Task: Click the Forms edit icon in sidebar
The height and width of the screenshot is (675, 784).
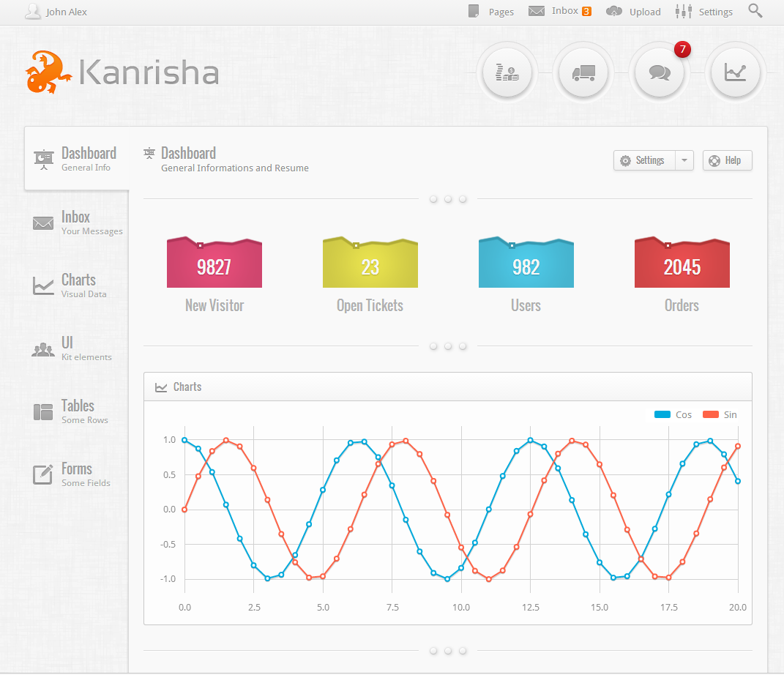Action: point(43,474)
